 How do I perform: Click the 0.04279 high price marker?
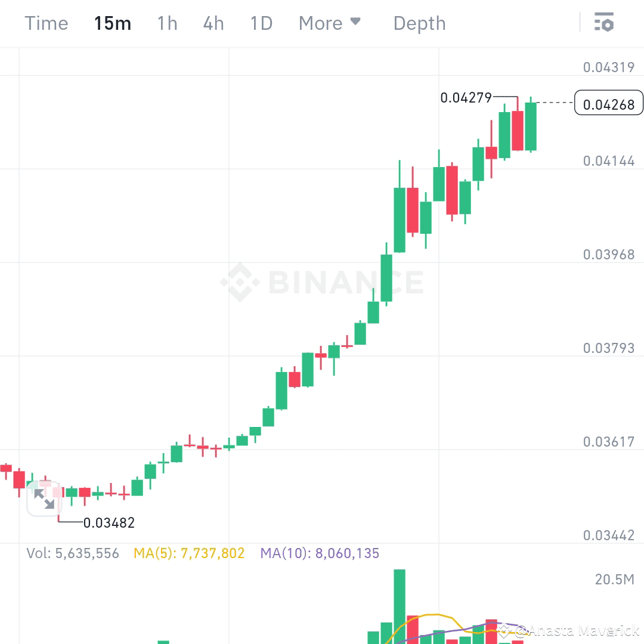click(x=466, y=97)
